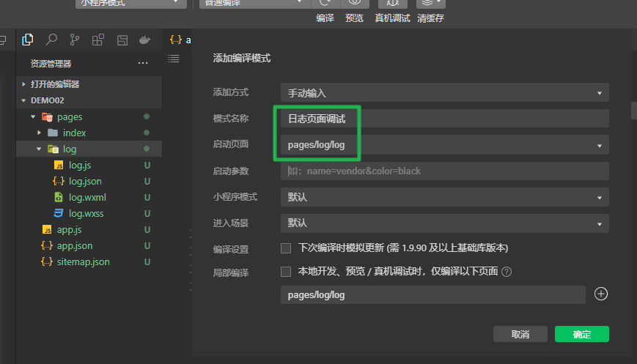The height and width of the screenshot is (364, 637).
Task: Click the editor tab next to braces icon
Action: click(x=188, y=40)
